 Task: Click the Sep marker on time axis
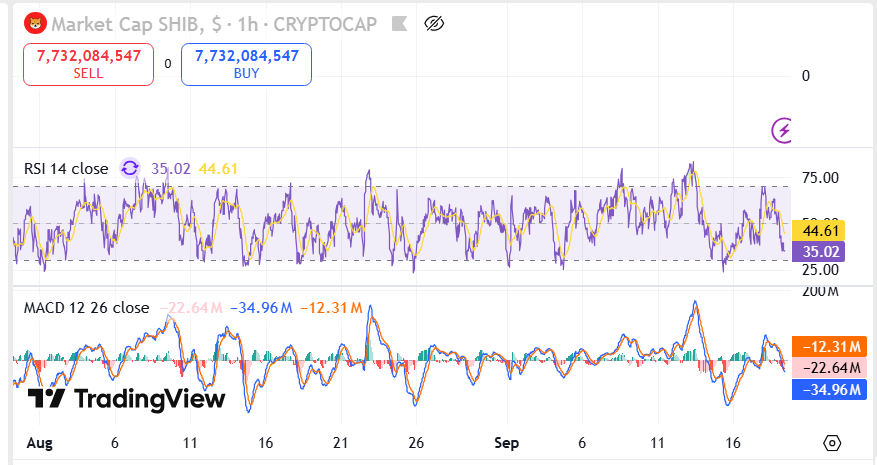tap(507, 442)
